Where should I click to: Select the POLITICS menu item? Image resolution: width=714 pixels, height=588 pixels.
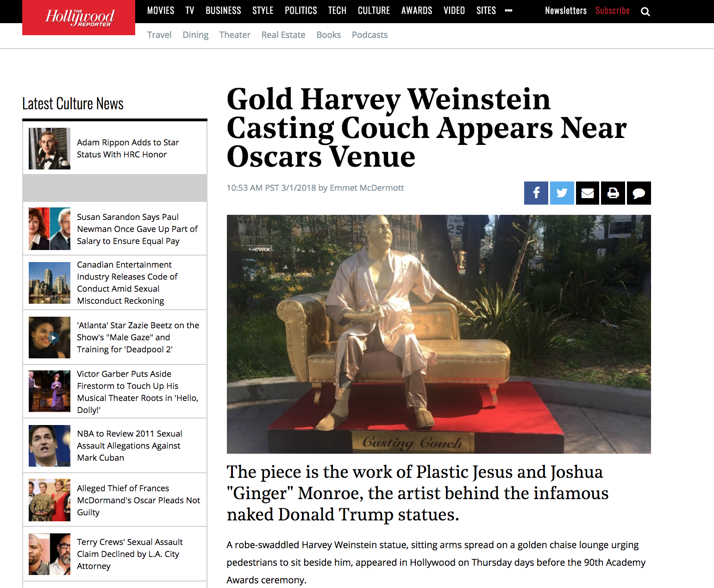click(301, 10)
